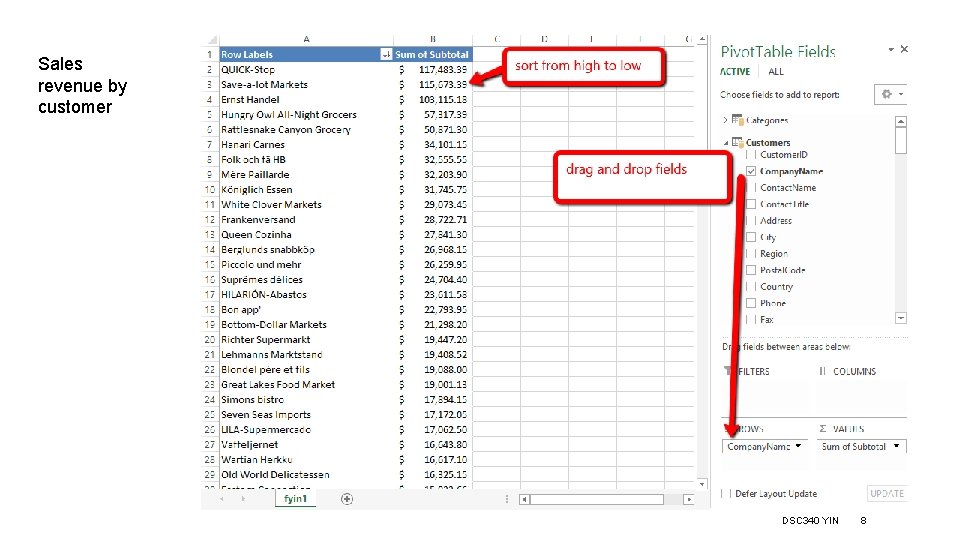Screen dimensions: 960x540
Task: Switch to the ACTIVE fields tab
Action: [735, 72]
